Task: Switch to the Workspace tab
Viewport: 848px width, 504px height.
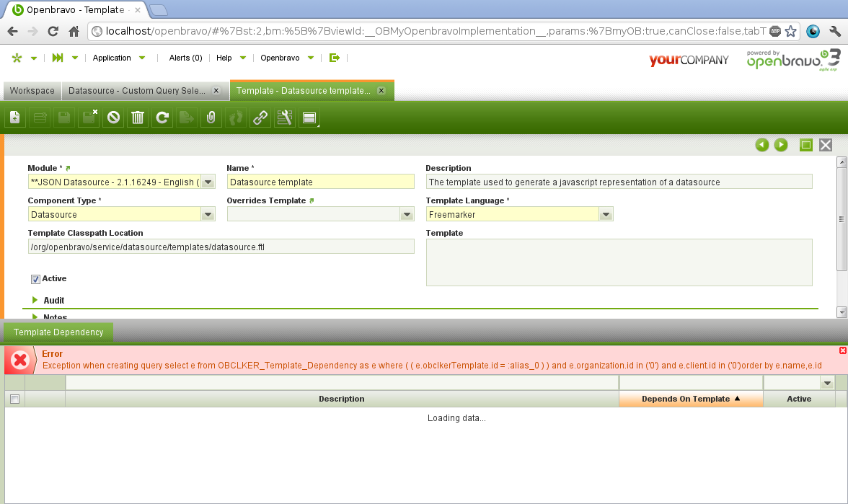Action: (x=32, y=91)
